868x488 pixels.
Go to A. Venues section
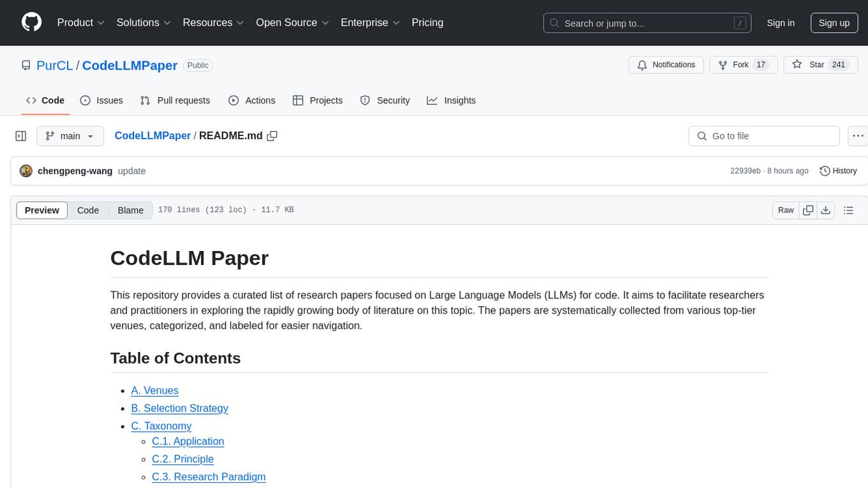coord(154,390)
